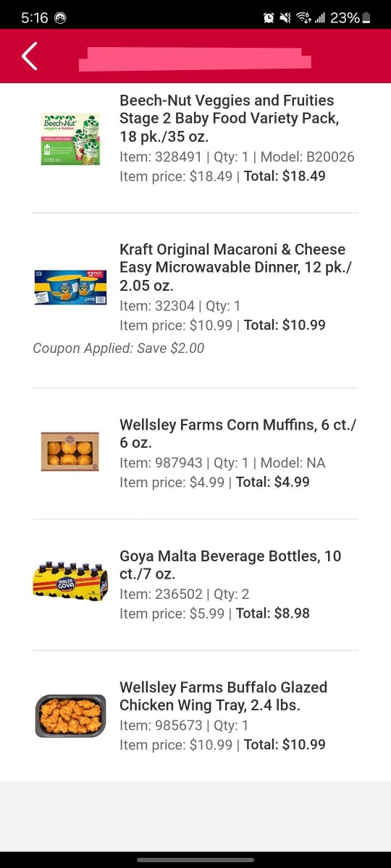Tap the Item 236502 Qty 2 detail line

pos(185,595)
